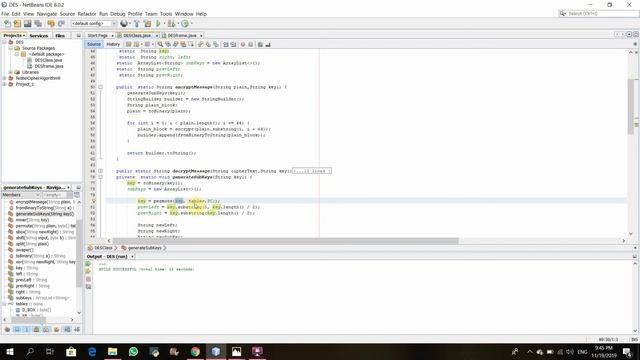The width and height of the screenshot is (640, 360).
Task: Toggle Sort by Source in Navigator
Action: (x=77, y=329)
